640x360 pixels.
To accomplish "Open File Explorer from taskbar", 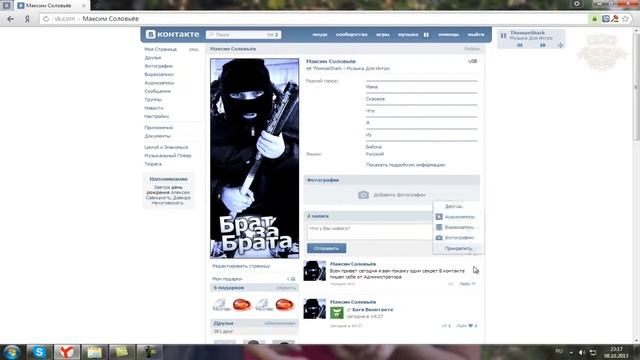I will tap(94, 352).
